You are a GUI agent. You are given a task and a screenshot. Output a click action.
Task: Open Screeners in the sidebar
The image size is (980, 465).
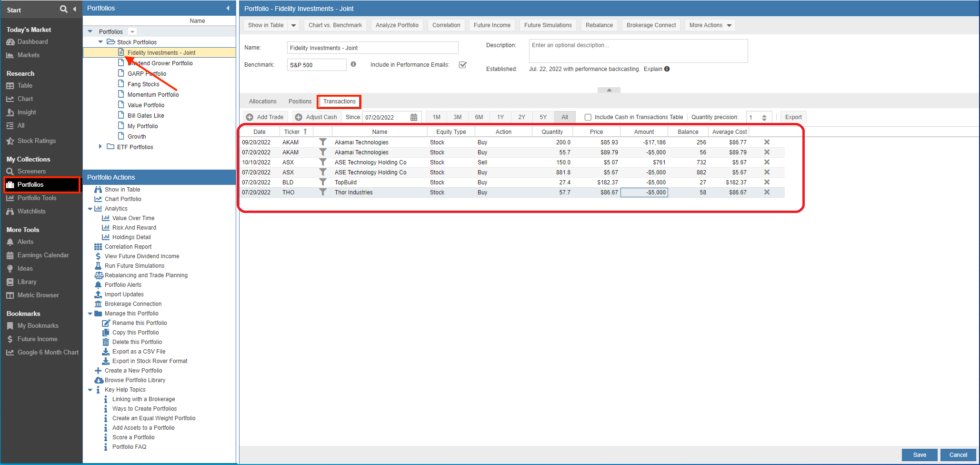pyautogui.click(x=31, y=172)
